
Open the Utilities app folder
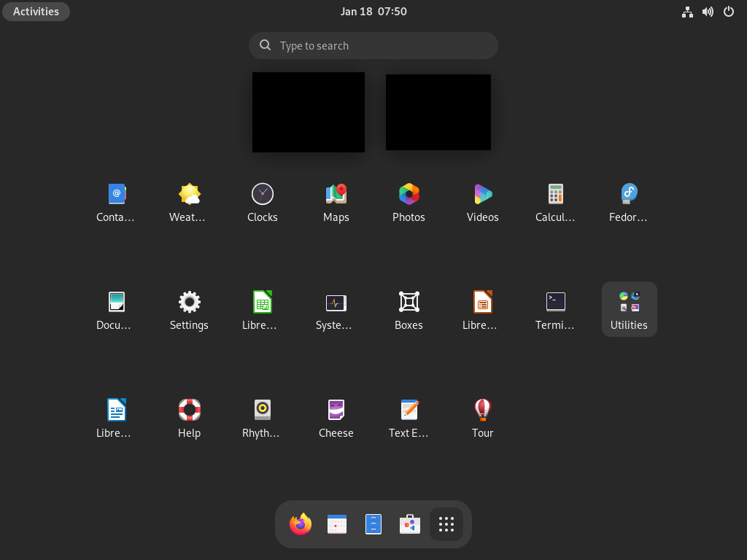629,309
